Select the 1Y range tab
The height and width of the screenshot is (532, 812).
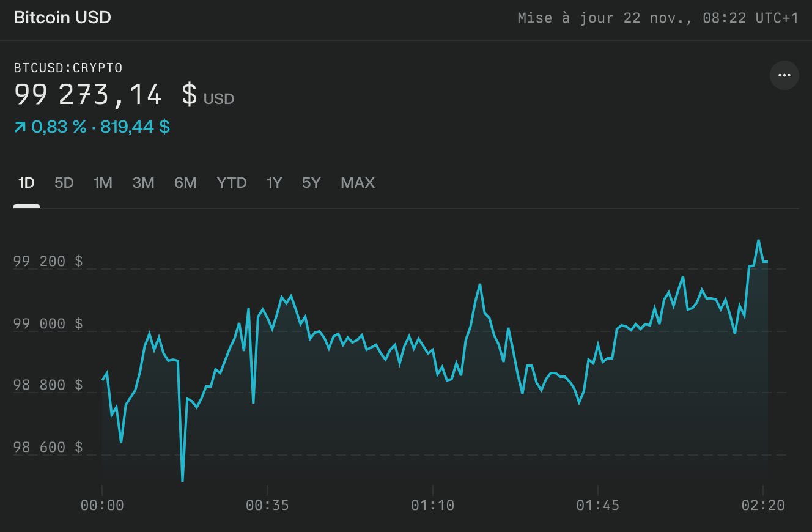274,183
